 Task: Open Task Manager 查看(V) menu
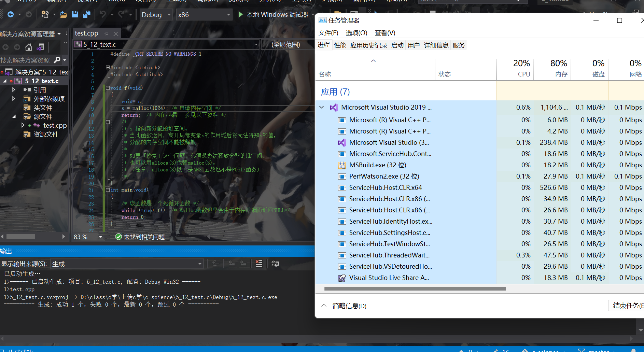(x=385, y=33)
